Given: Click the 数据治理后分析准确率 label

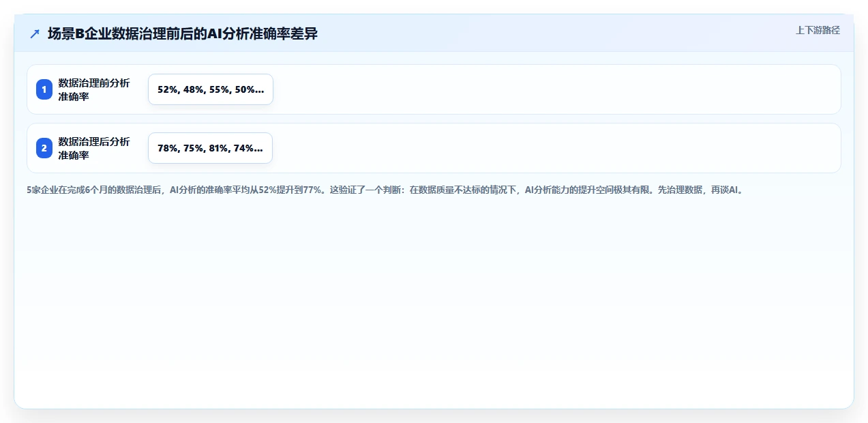Looking at the screenshot, I should (x=94, y=148).
